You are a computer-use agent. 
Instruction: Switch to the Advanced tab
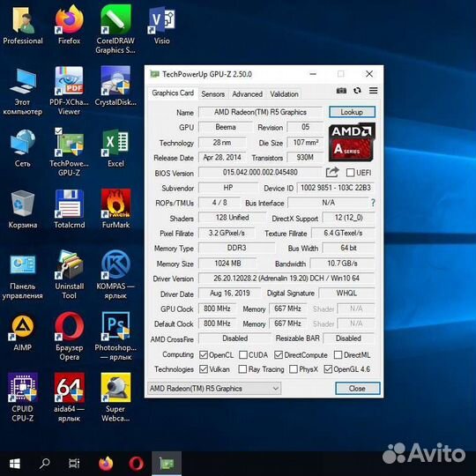tap(247, 94)
